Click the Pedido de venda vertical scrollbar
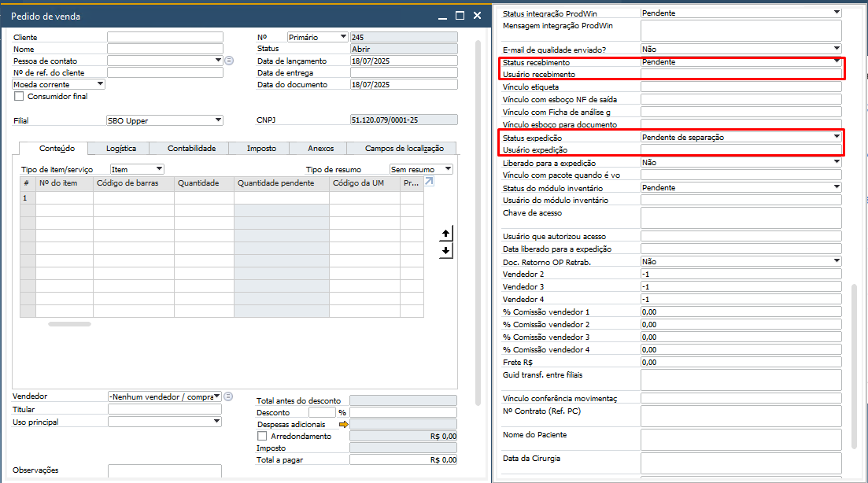868x483 pixels. click(478, 223)
